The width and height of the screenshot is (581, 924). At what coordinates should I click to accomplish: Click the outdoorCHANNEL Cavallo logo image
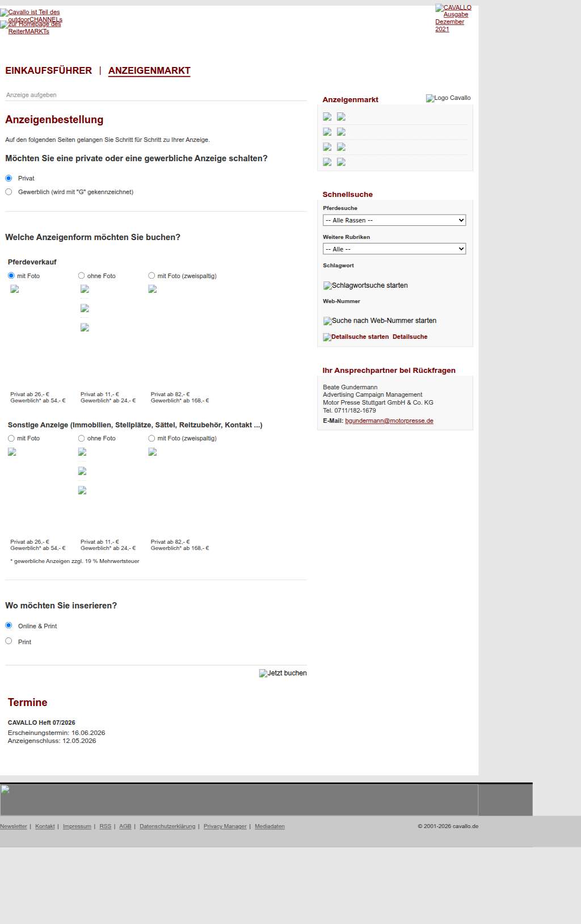click(31, 15)
